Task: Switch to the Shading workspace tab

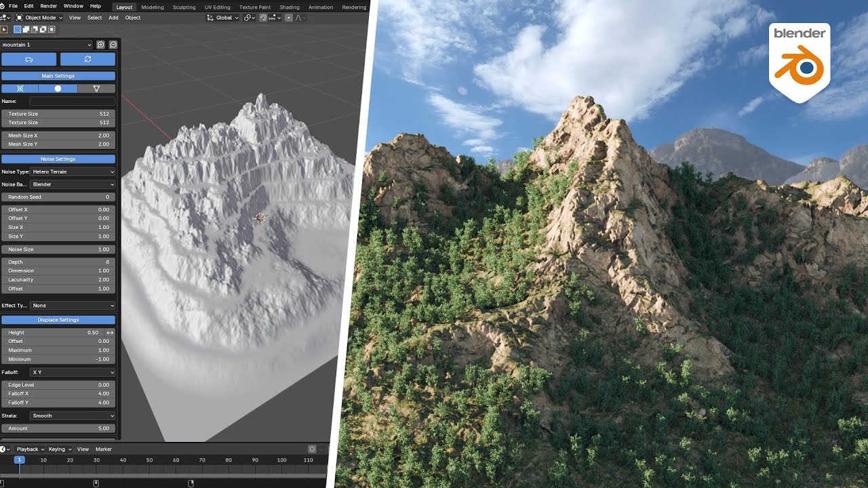Action: (x=290, y=7)
